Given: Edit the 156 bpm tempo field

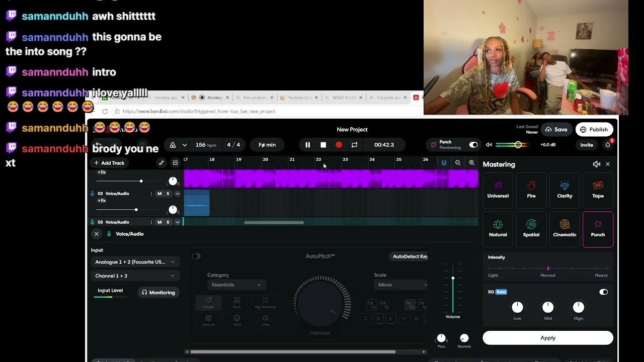Looking at the screenshot, I should [205, 145].
